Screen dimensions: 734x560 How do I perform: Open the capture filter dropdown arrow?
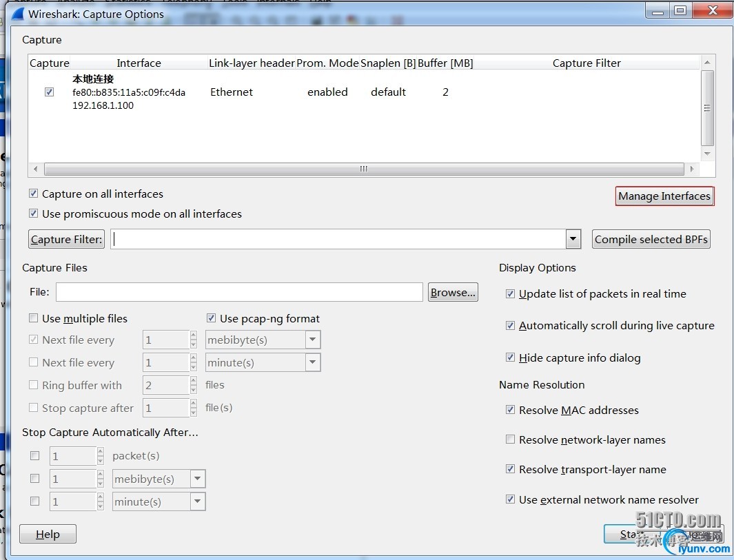[573, 239]
